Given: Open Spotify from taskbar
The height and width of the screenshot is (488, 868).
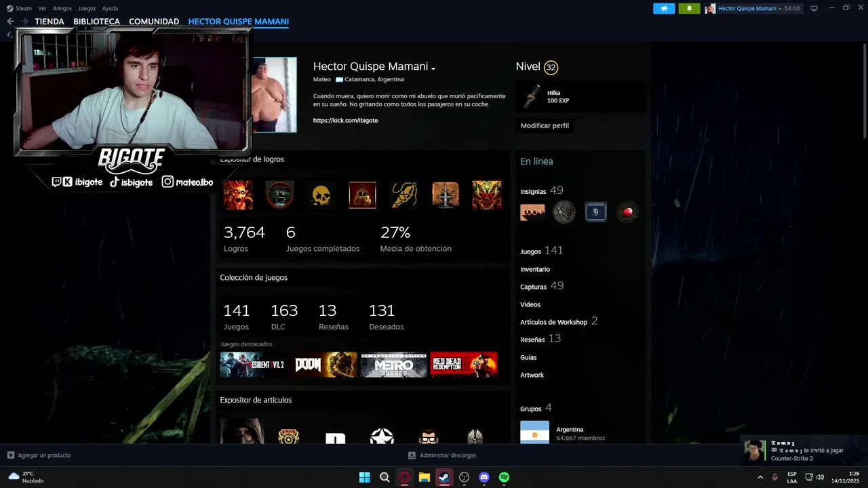Looking at the screenshot, I should click(504, 477).
